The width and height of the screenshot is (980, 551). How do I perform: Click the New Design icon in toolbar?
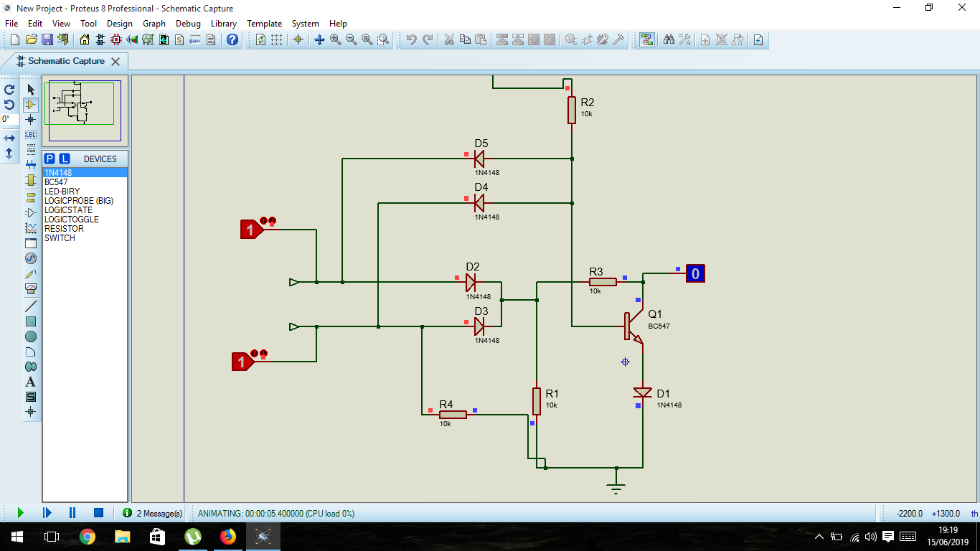15,39
